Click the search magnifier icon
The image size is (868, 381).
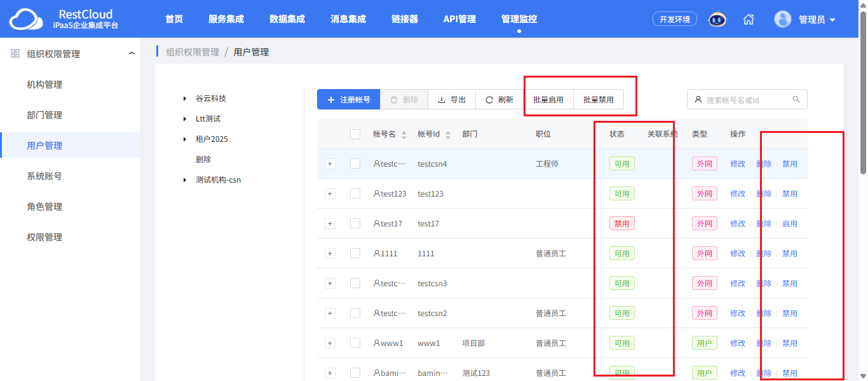[x=796, y=100]
